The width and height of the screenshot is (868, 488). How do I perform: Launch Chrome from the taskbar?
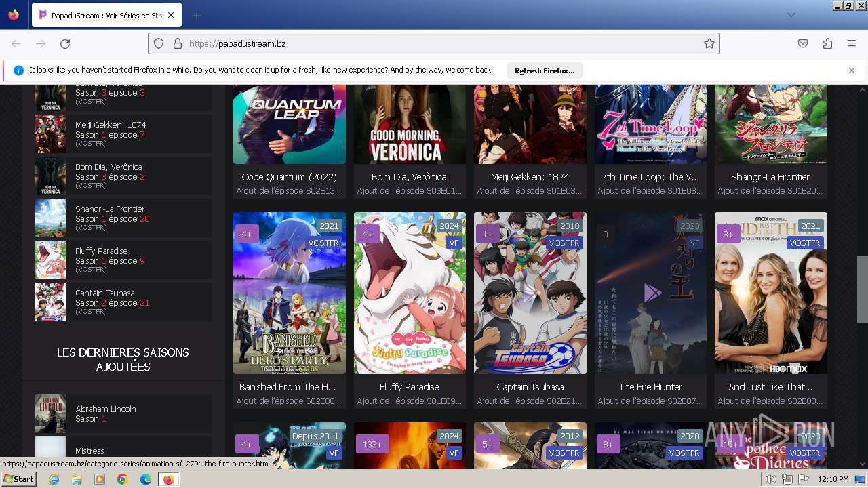[123, 479]
